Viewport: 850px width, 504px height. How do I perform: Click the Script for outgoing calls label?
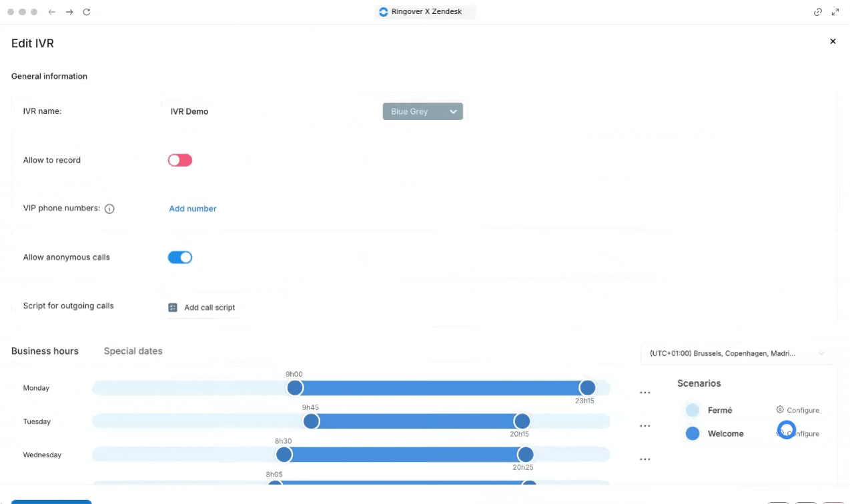(x=69, y=306)
